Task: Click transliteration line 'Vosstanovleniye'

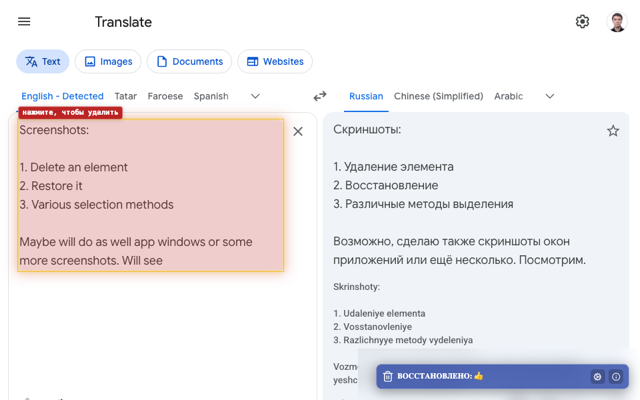Action: coord(378,327)
